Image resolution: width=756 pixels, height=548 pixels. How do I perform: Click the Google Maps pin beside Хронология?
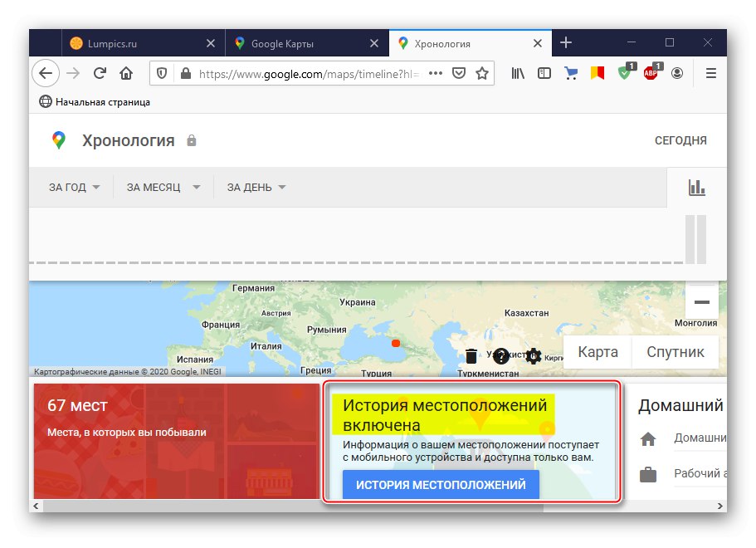pyautogui.click(x=57, y=140)
